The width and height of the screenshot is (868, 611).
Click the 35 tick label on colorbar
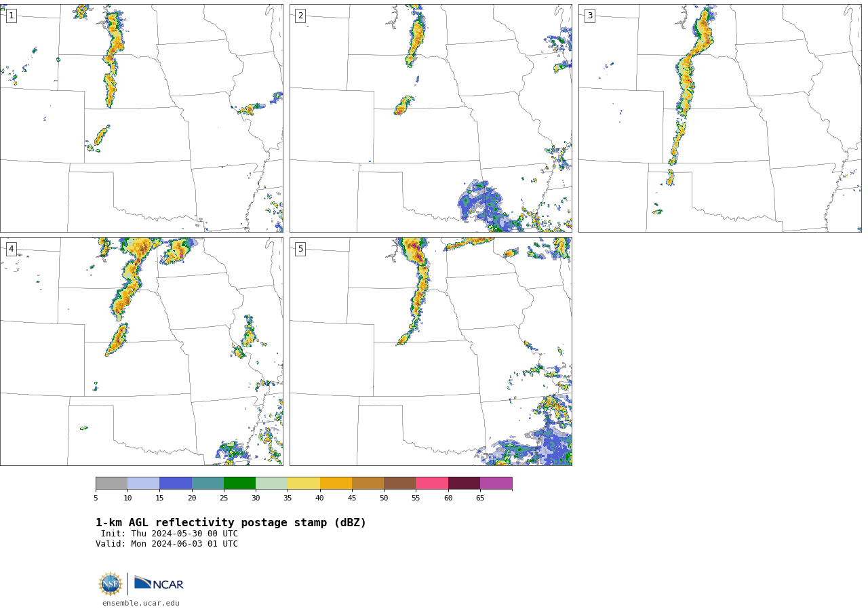coord(288,498)
